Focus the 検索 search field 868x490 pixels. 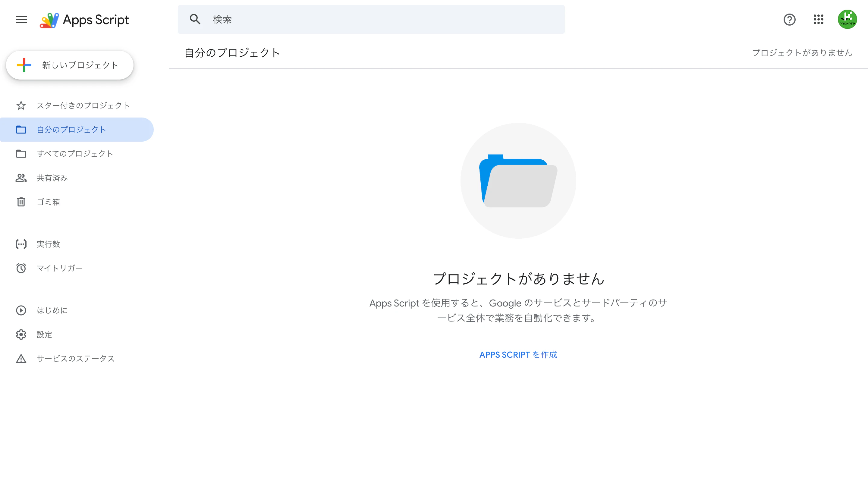(371, 19)
